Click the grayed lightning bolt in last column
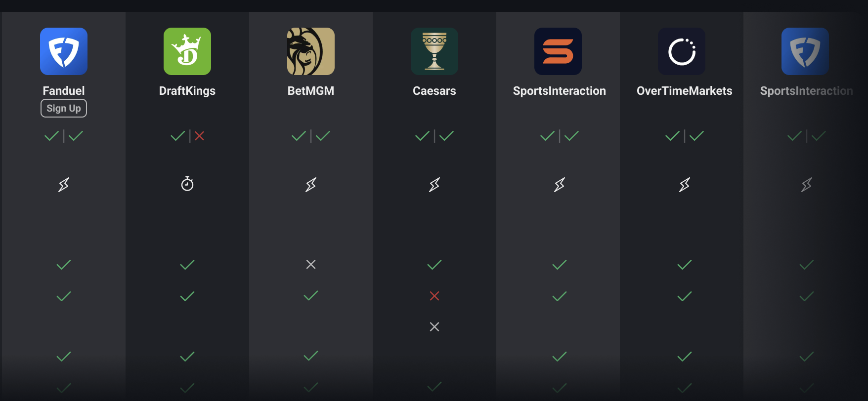The height and width of the screenshot is (401, 868). [806, 184]
